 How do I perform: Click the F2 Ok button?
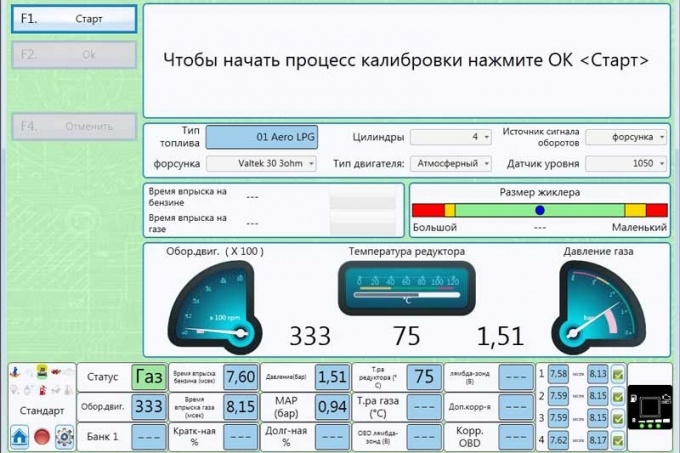pos(74,55)
